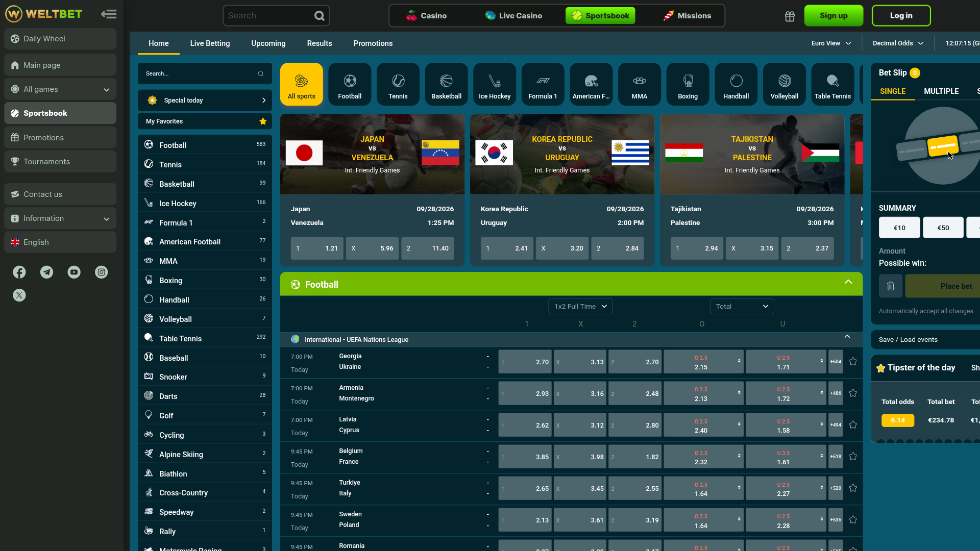Open the gift box bonuses icon
The height and width of the screenshot is (551, 980).
[790, 16]
